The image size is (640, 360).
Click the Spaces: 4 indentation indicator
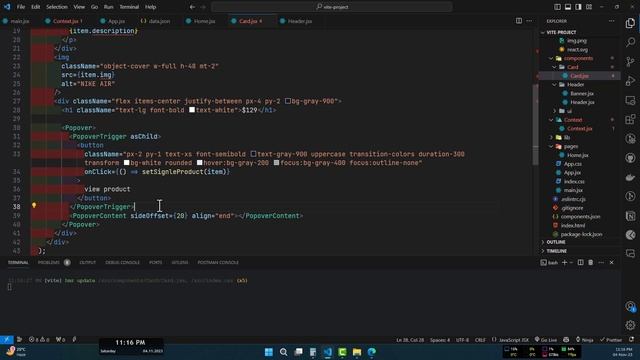(x=440, y=340)
